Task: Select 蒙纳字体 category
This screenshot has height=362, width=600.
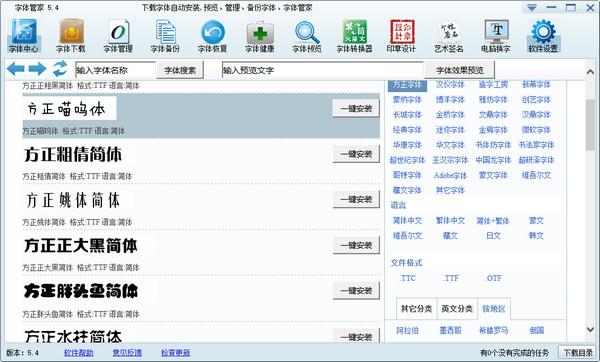Action: coord(407,99)
